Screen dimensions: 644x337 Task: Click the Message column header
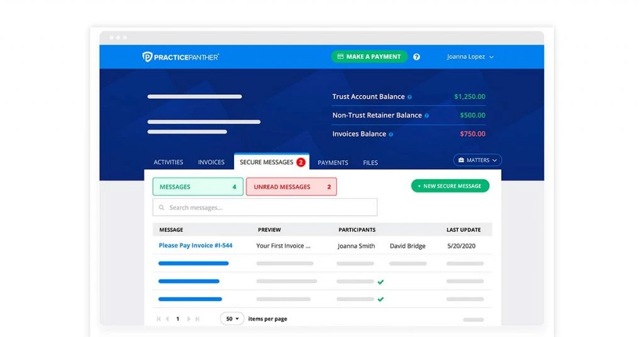171,230
